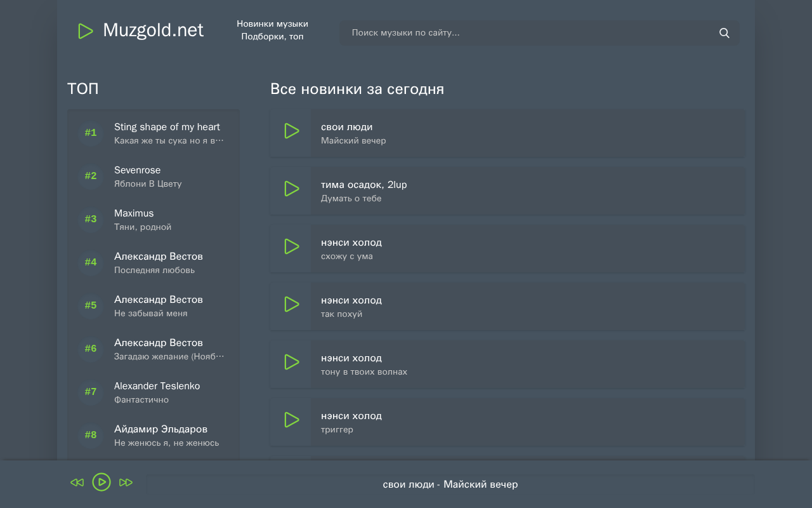Select #8 Айдамир Эльдаров track
Image resolution: width=812 pixels, height=508 pixels.
154,435
